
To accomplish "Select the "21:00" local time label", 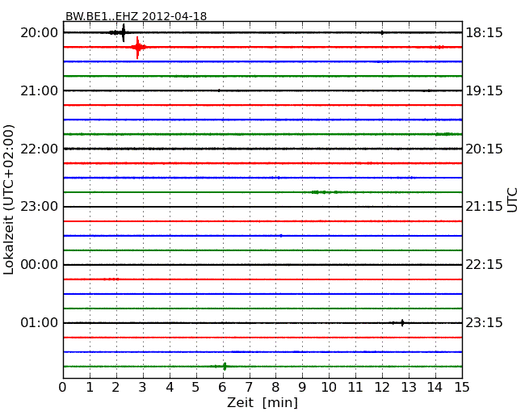I will tap(40, 90).
